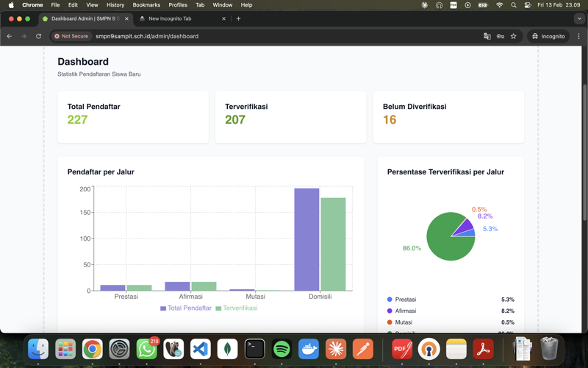588x368 pixels.
Task: Open the translate page icon in address bar
Action: pyautogui.click(x=487, y=36)
